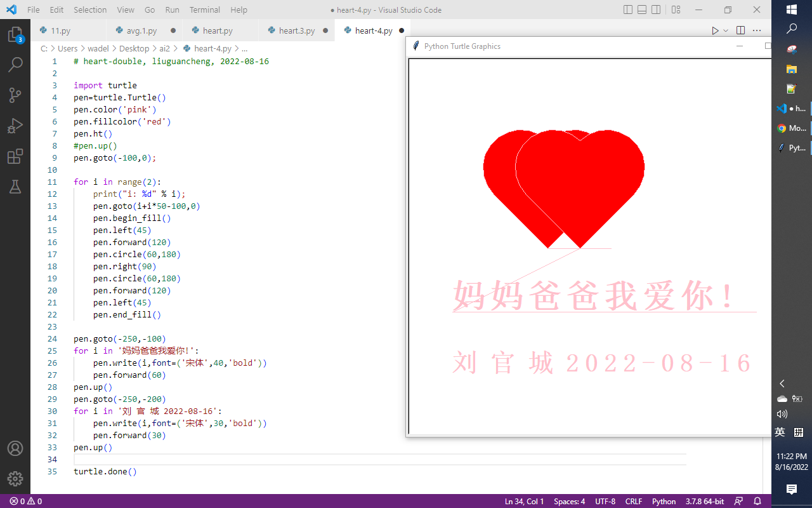This screenshot has height=508, width=812.
Task: Open the Testing flask icon view
Action: (x=15, y=187)
